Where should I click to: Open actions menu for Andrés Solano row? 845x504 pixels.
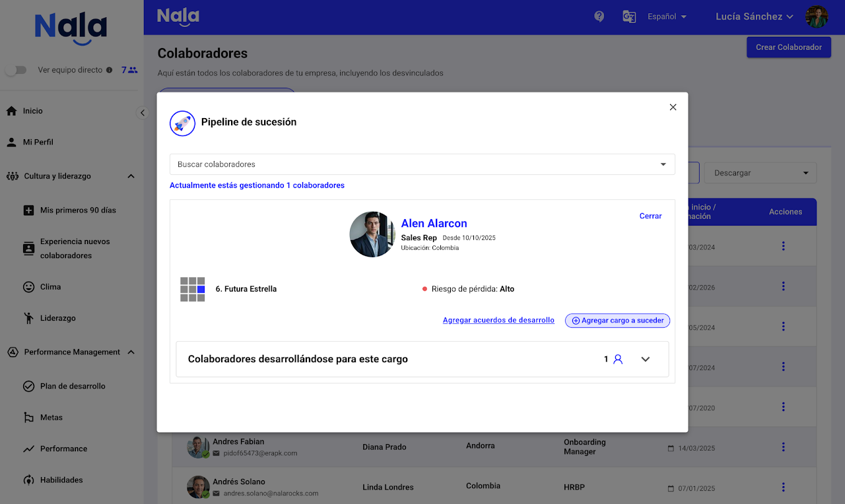pyautogui.click(x=783, y=487)
